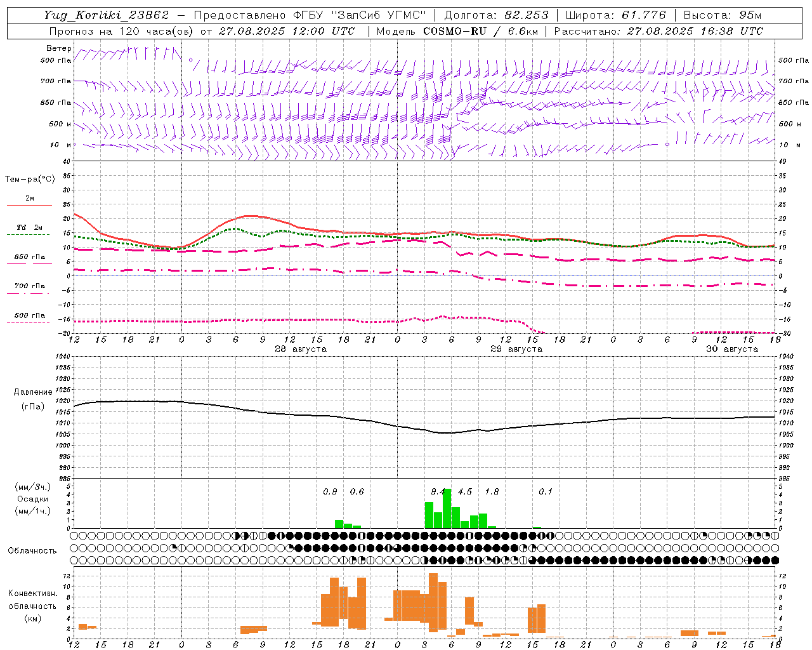Click the Долгота: 82.253 value

(497, 15)
